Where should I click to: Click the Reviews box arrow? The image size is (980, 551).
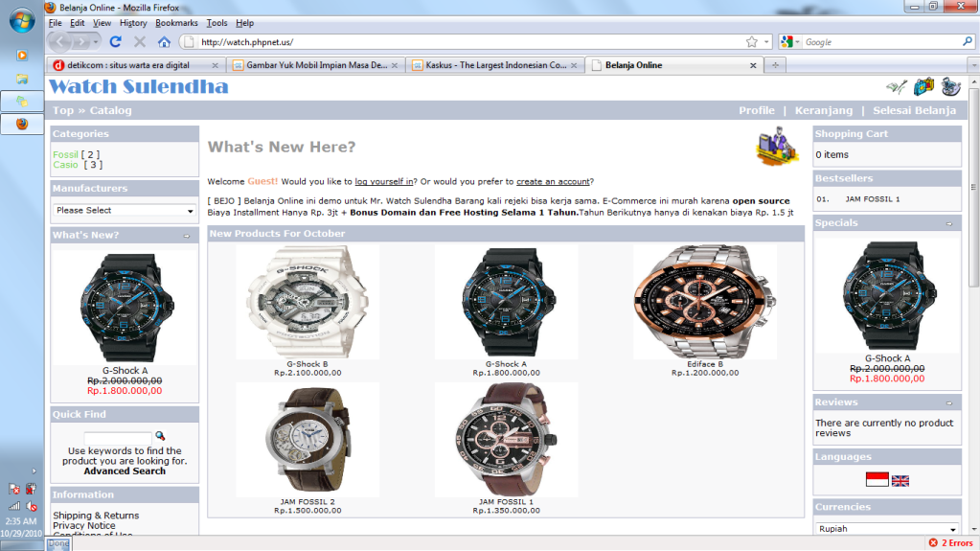(949, 402)
